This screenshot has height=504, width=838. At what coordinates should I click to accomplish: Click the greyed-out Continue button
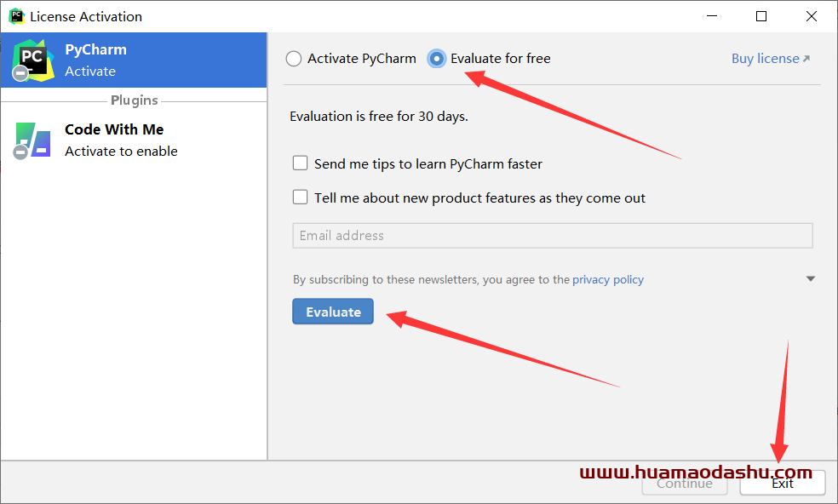(685, 484)
